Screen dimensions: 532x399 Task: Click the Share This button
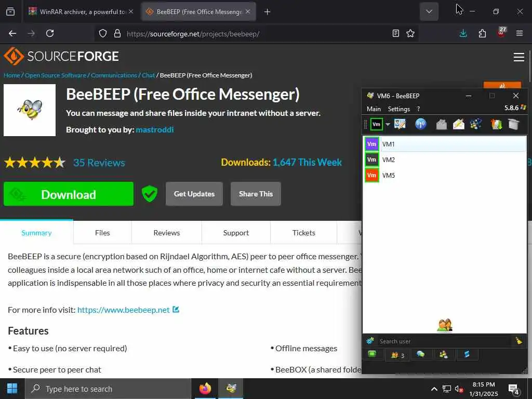[x=256, y=194]
